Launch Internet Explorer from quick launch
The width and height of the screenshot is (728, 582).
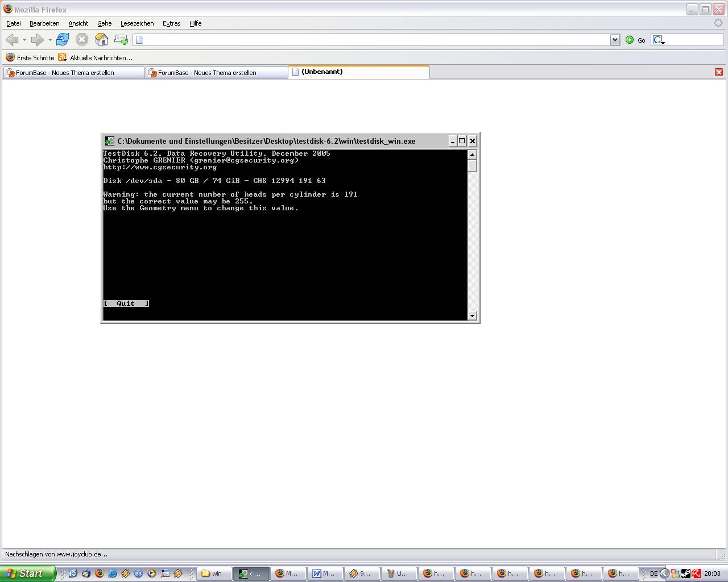tap(112, 573)
